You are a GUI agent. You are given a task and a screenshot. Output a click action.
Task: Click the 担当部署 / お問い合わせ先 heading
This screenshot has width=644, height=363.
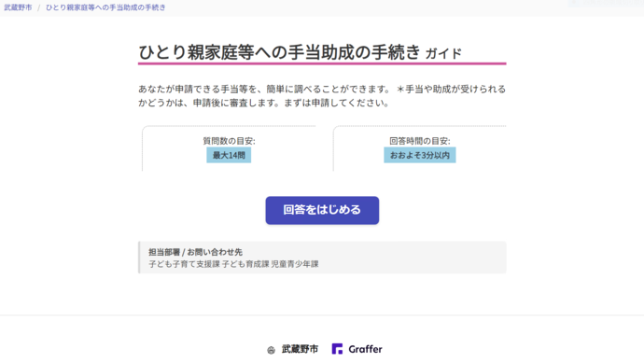[x=195, y=252]
